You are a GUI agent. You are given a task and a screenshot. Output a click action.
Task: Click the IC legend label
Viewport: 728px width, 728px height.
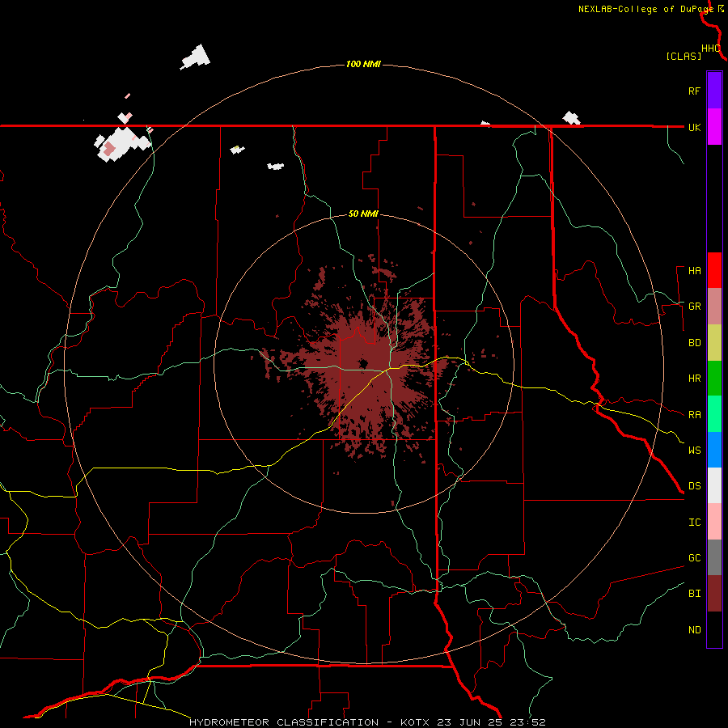point(694,523)
